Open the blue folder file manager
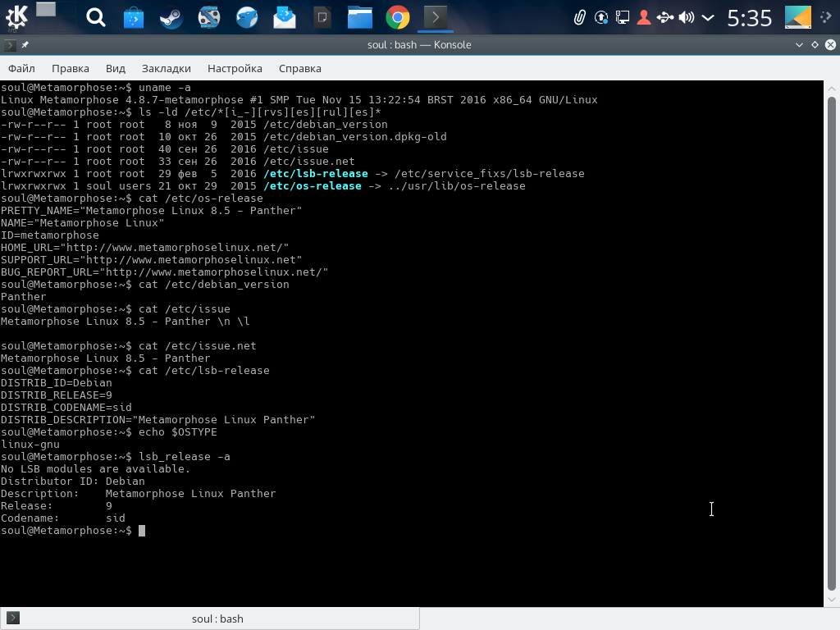 (x=360, y=18)
